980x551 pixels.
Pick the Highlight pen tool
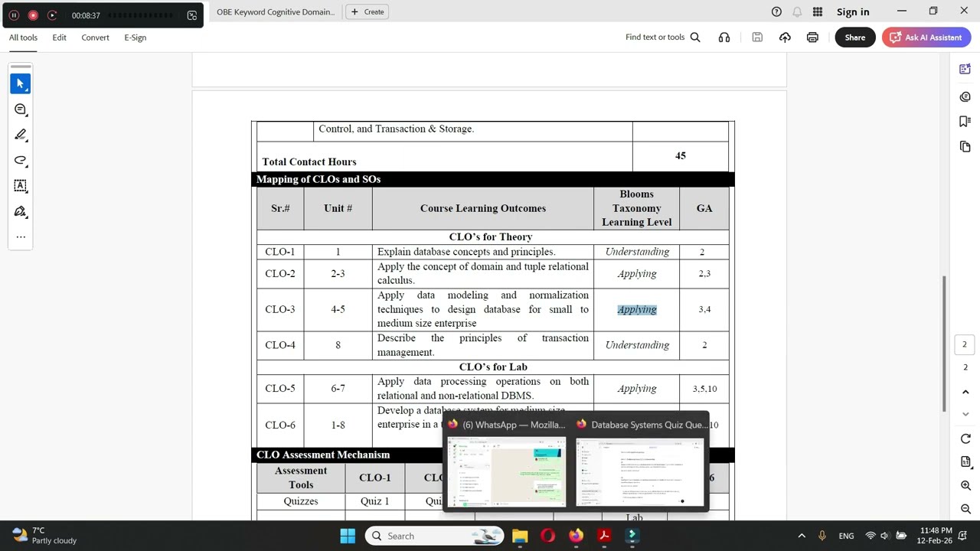coord(21,135)
